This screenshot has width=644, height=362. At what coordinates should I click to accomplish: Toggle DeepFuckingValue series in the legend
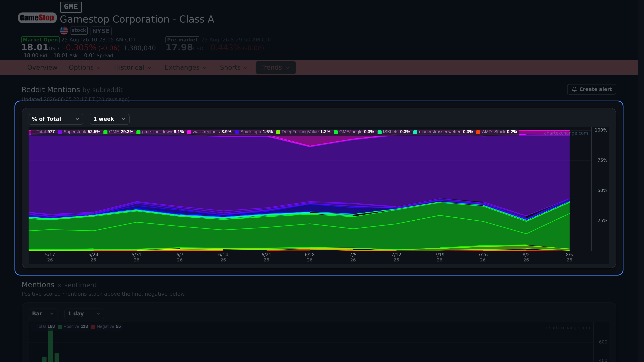tap(303, 132)
